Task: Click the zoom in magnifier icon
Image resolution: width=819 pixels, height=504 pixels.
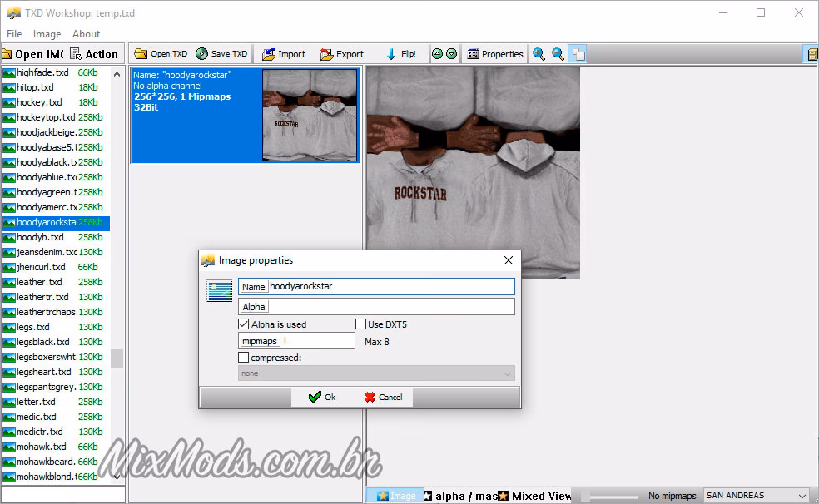Action: 539,54
